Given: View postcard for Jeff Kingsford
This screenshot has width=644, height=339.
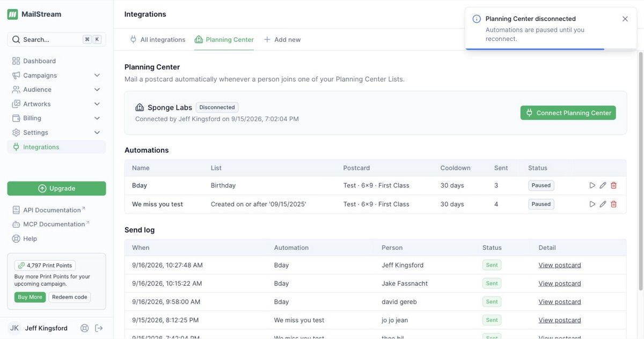Looking at the screenshot, I should (x=560, y=265).
